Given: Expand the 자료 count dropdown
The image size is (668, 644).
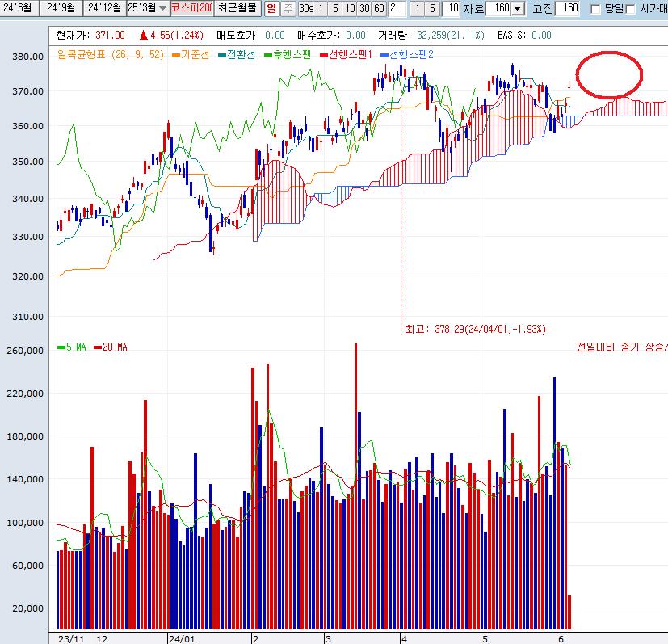Looking at the screenshot, I should [517, 9].
